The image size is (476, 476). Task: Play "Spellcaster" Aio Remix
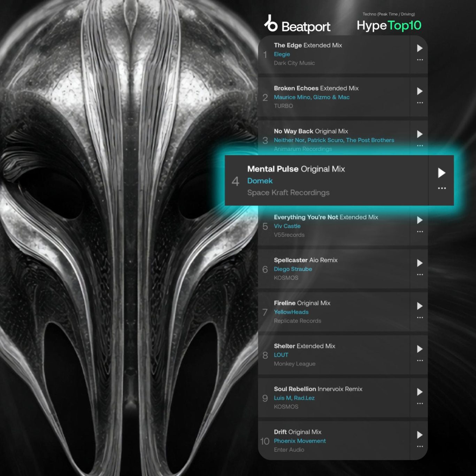420,263
